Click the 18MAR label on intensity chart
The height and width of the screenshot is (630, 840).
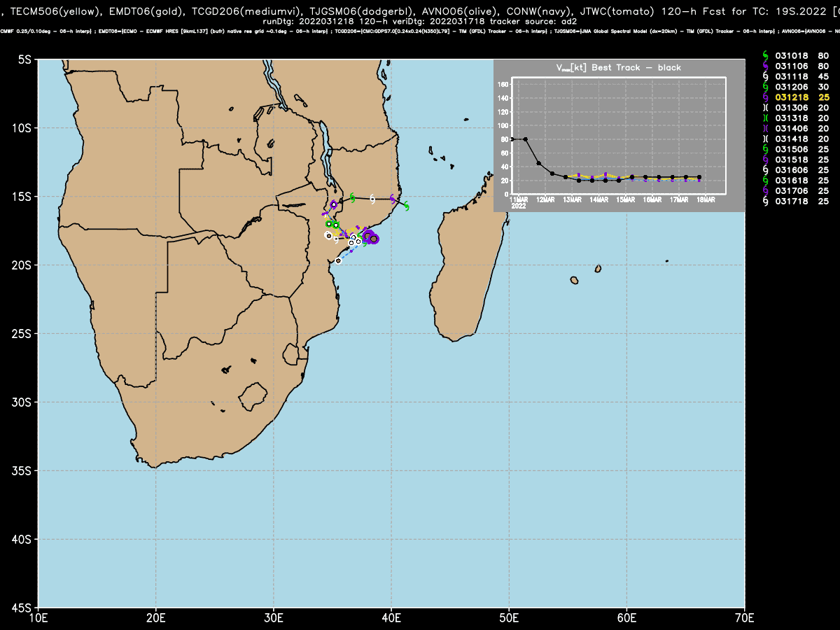[x=705, y=200]
